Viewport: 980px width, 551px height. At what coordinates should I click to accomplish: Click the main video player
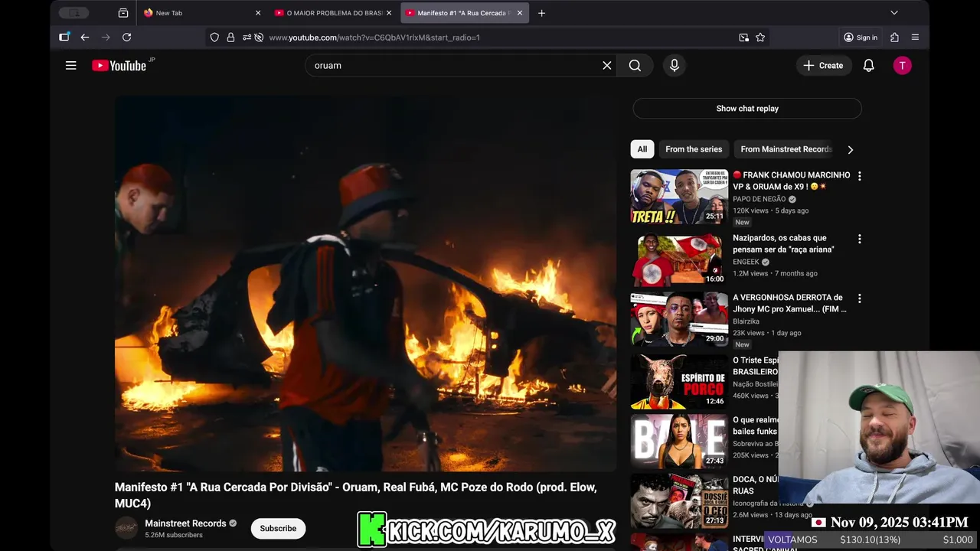click(x=365, y=283)
